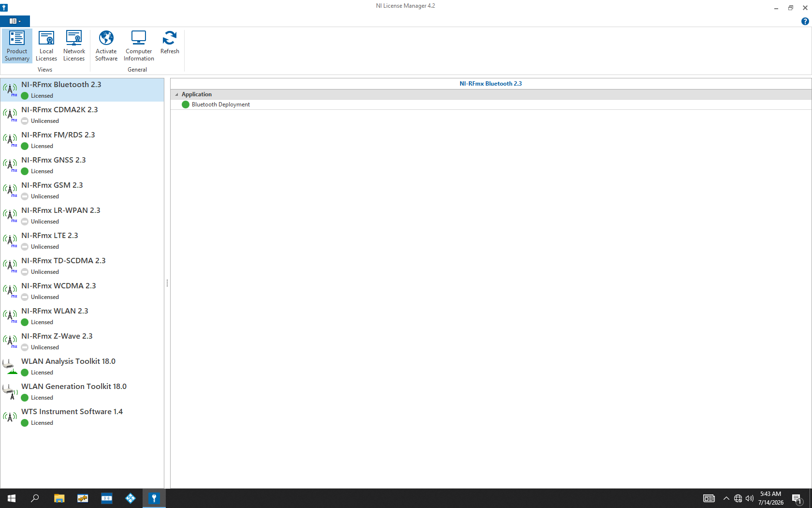Click the NI-RFmx Bluetooth 2.3 antenna icon
This screenshot has height=508, width=812.
[10, 90]
